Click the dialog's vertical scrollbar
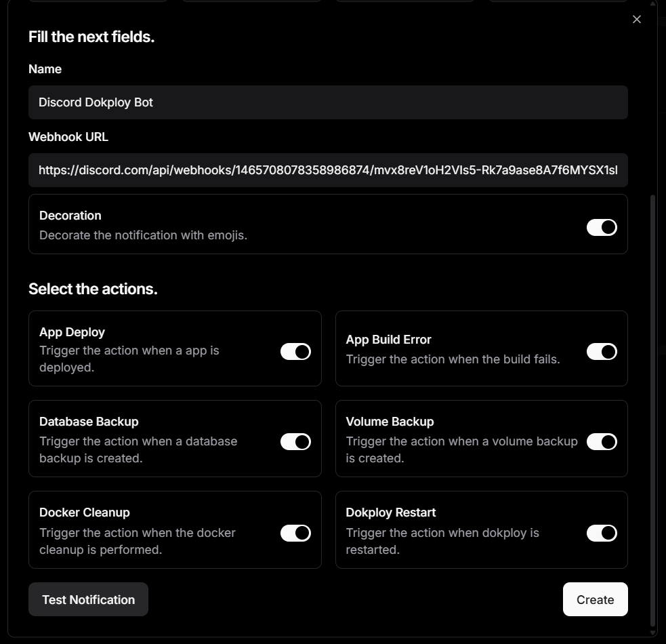666x644 pixels. (652, 407)
